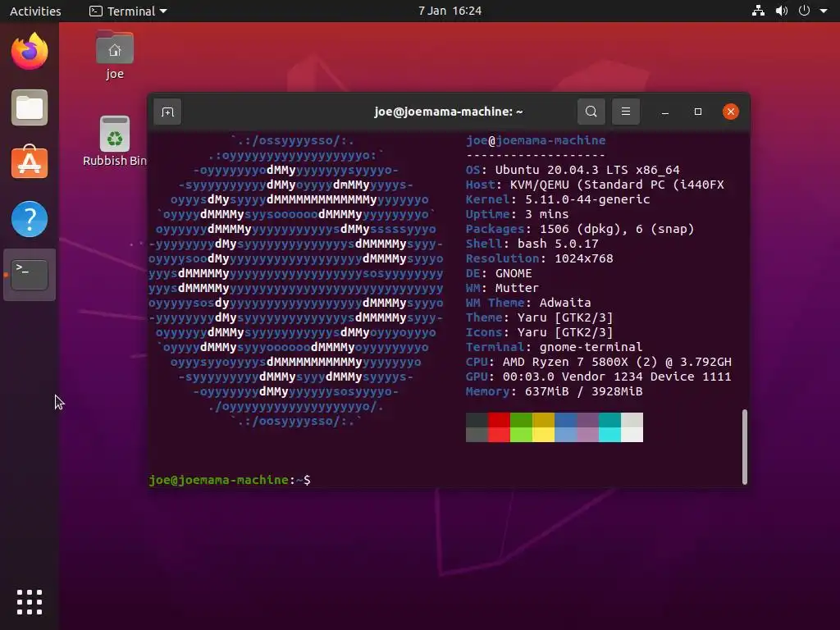840x630 pixels.
Task: Click the Icons: Yaru [GTK2/3] line
Action: [539, 332]
